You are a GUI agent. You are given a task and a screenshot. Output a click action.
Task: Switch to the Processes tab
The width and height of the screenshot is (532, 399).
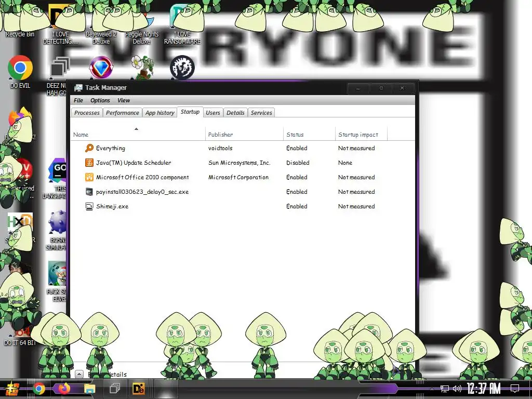coord(87,113)
